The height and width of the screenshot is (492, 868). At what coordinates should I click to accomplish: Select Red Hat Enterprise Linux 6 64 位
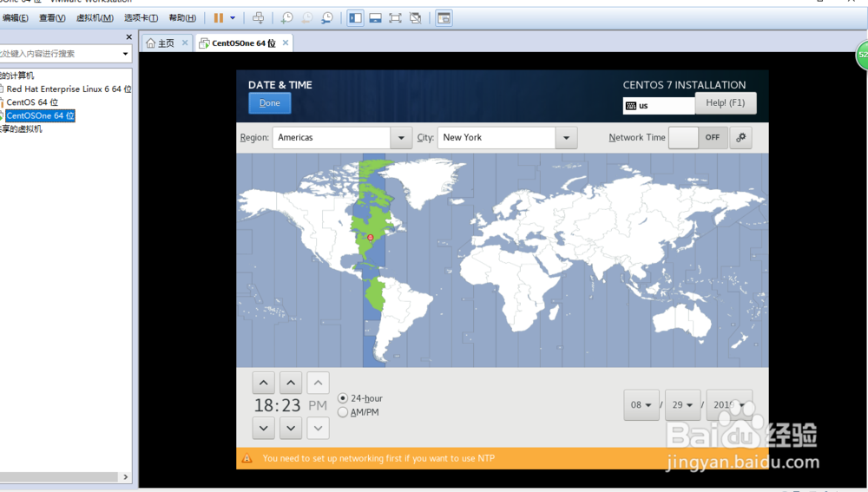(69, 89)
